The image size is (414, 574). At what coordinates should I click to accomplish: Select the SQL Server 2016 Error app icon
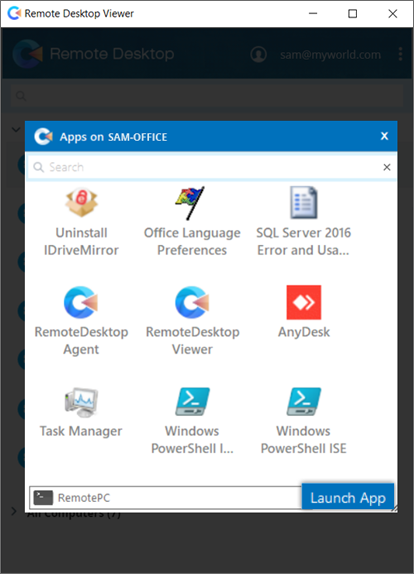click(x=303, y=202)
